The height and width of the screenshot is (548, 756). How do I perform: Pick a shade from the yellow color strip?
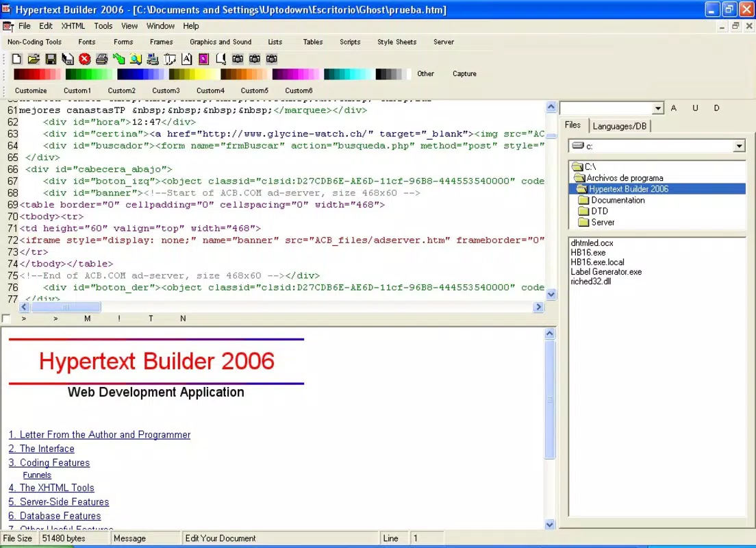point(192,74)
